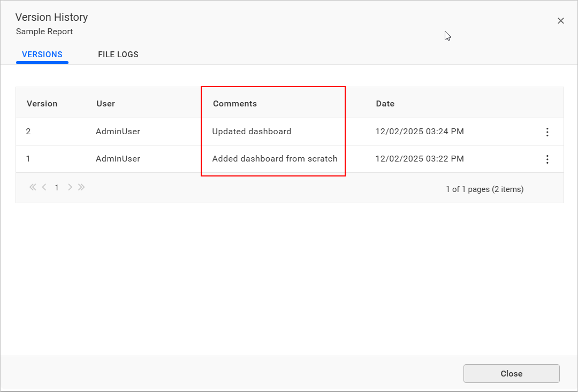Select page number 1 in the pager

57,188
